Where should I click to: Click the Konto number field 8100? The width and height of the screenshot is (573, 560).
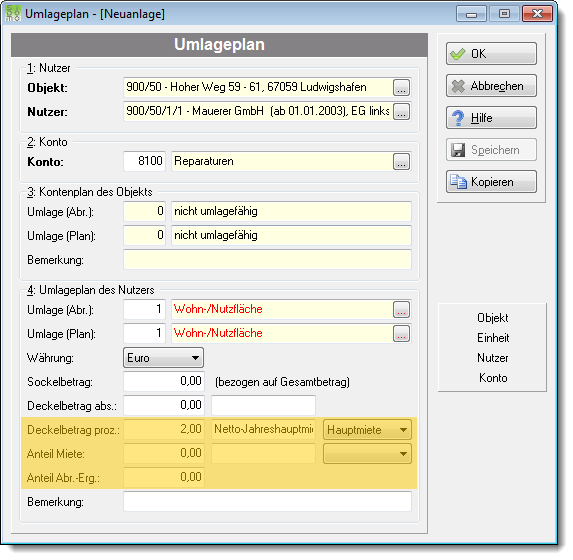tap(144, 161)
